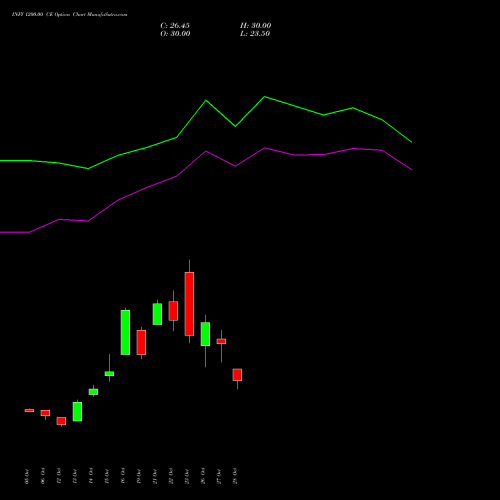Click the green candlestick above 26 Oct
This screenshot has width=500, height=500.
click(205, 334)
